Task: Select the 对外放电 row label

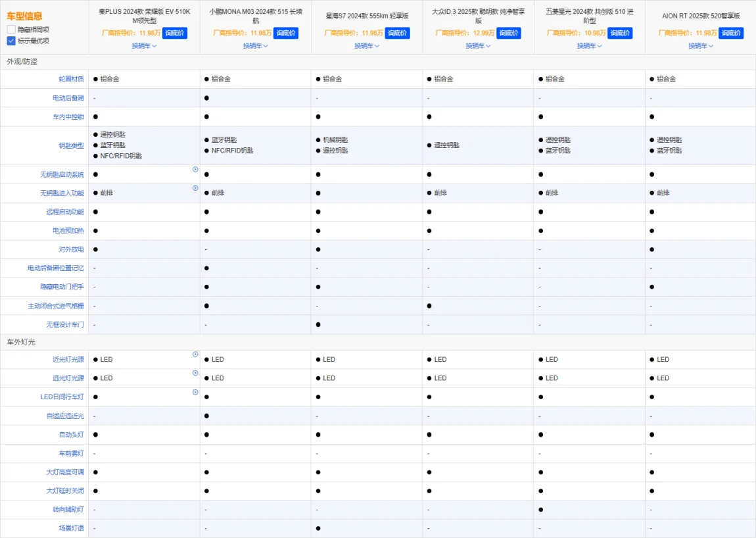Action: pos(72,249)
